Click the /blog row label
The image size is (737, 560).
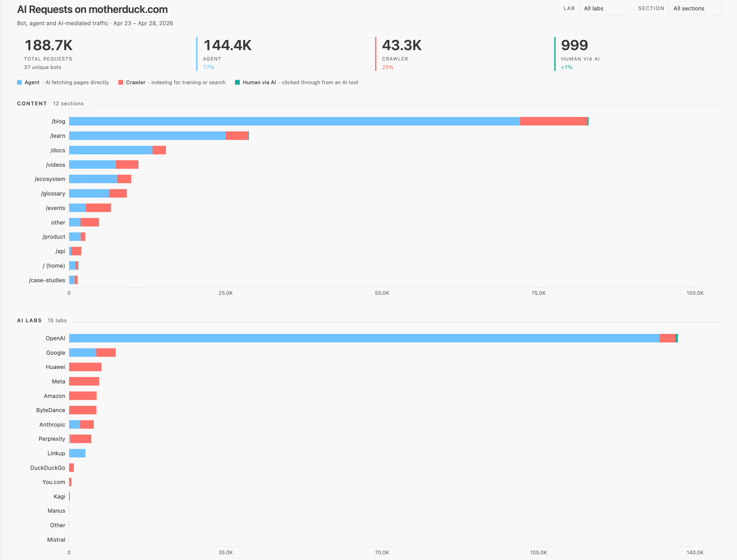click(58, 121)
